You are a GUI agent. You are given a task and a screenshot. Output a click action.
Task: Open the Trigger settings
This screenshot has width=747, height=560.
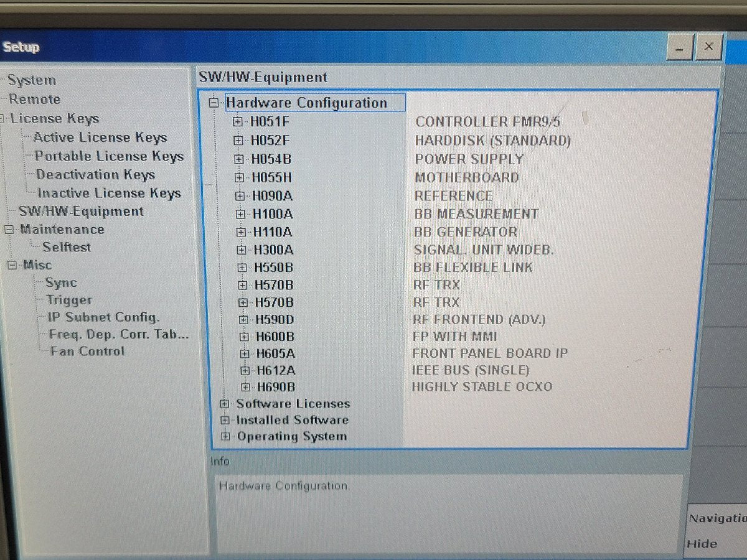[x=69, y=301]
